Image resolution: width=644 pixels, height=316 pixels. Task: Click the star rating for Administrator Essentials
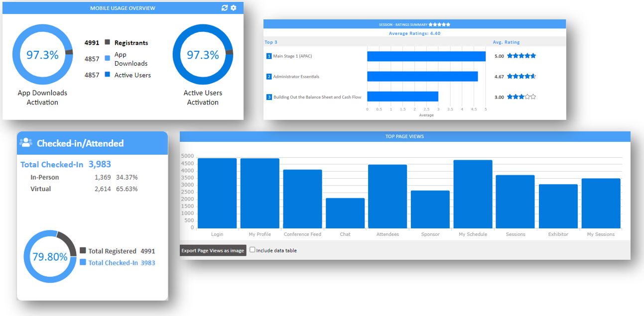pyautogui.click(x=521, y=77)
